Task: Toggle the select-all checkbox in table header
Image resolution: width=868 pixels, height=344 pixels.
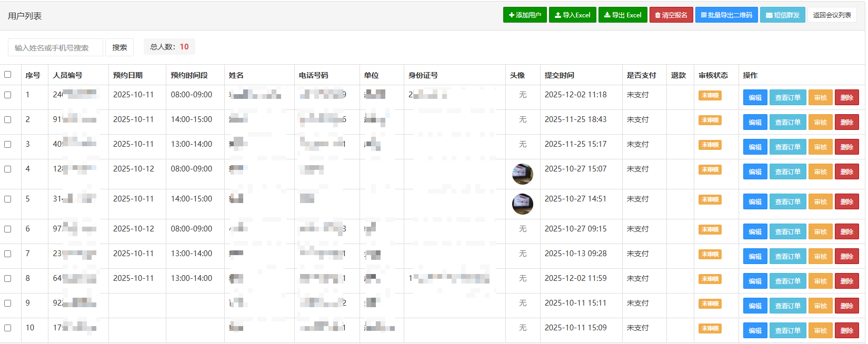Action: pyautogui.click(x=8, y=75)
